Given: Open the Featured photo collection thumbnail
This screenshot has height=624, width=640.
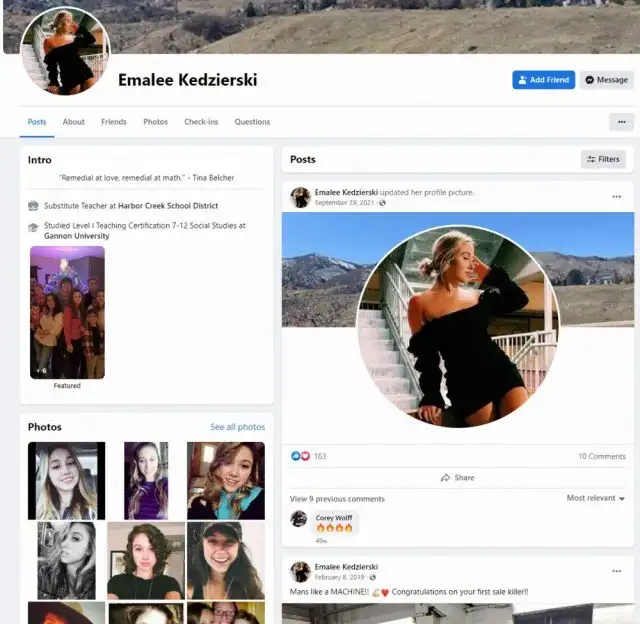Looking at the screenshot, I should [67, 312].
